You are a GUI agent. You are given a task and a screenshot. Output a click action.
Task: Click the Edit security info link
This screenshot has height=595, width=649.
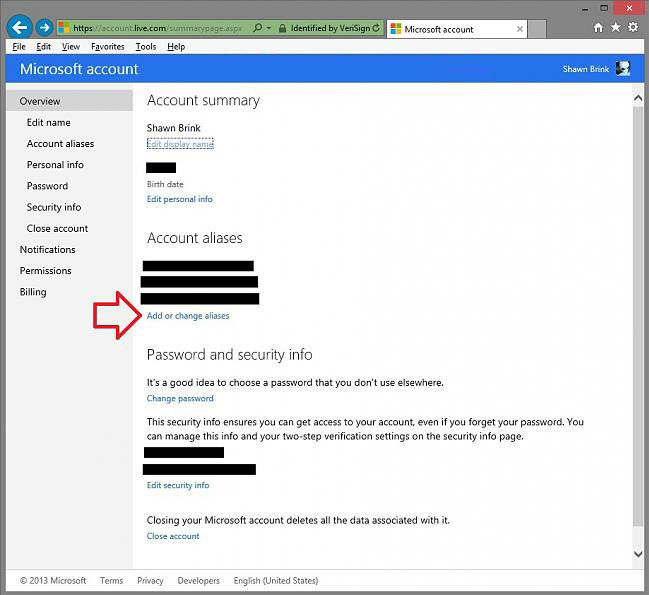tap(178, 485)
